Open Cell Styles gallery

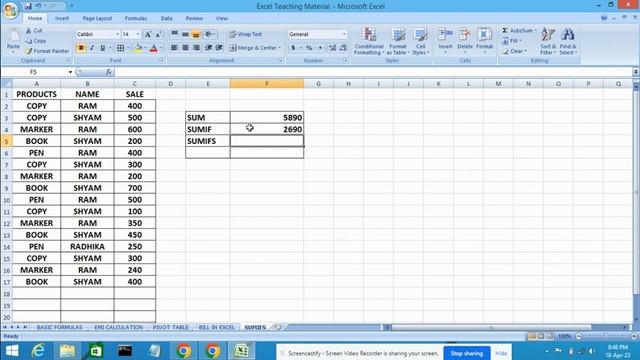coord(420,41)
